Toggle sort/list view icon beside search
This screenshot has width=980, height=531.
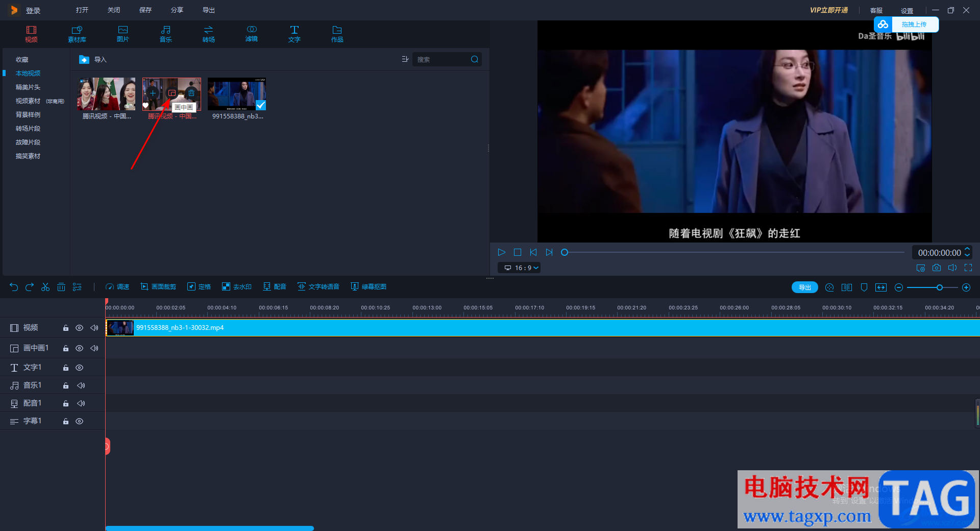click(405, 59)
